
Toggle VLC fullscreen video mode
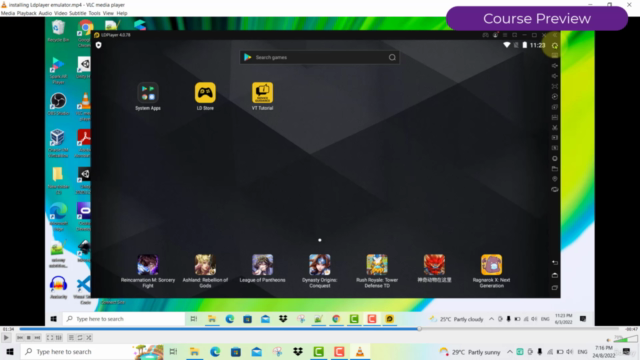click(x=50, y=338)
